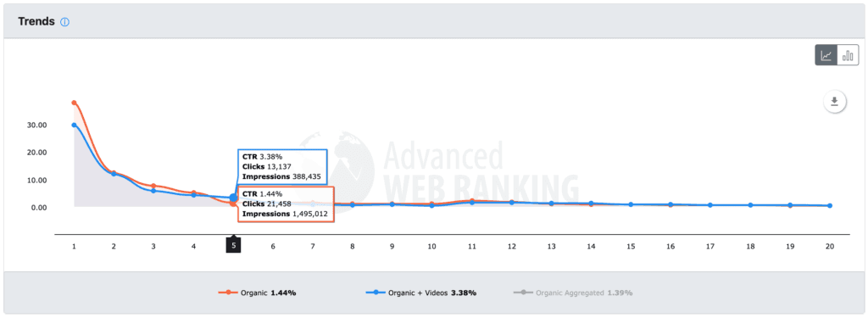Toggle the Organic + Videos legend series
The width and height of the screenshot is (868, 318).
point(420,293)
